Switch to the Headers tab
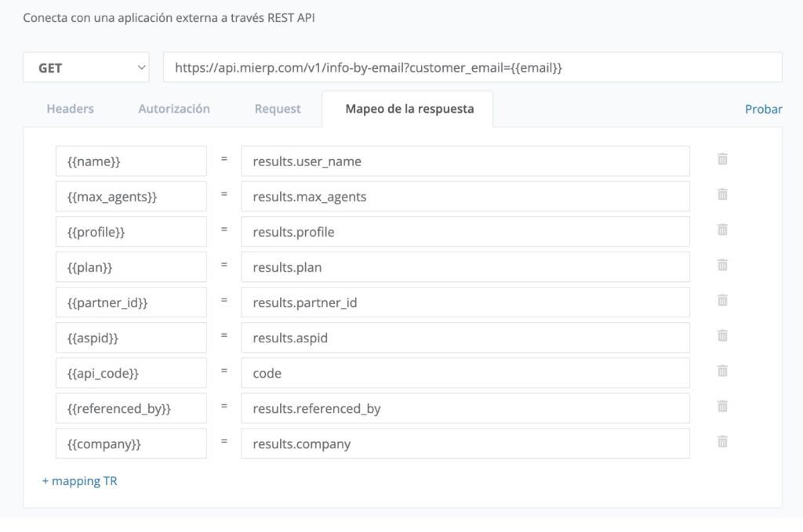The image size is (803, 532). coord(70,109)
